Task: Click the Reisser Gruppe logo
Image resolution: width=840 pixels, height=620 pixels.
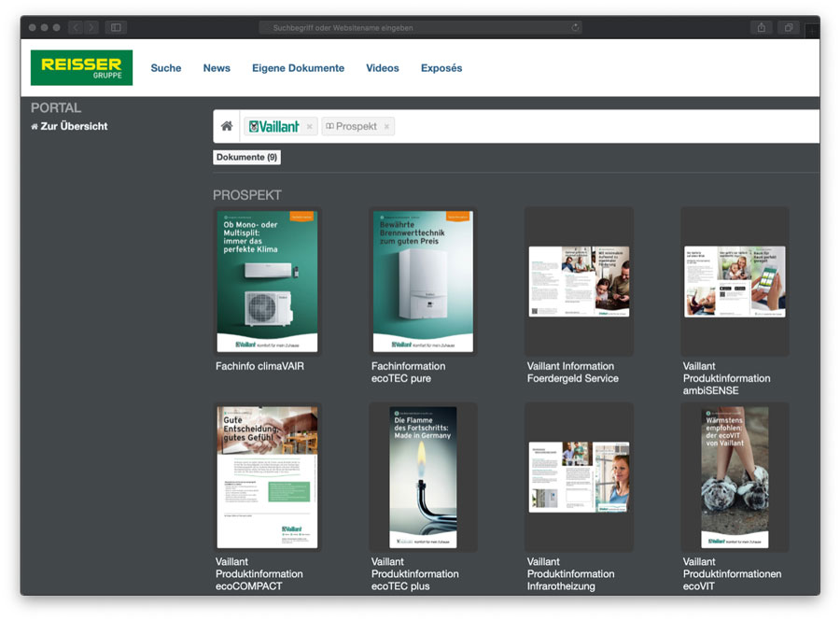Action: [x=81, y=67]
